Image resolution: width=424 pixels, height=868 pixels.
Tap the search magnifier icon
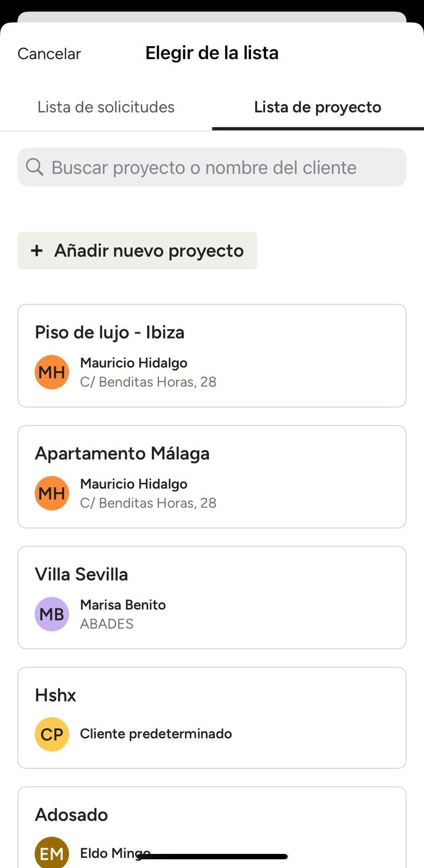tap(35, 167)
